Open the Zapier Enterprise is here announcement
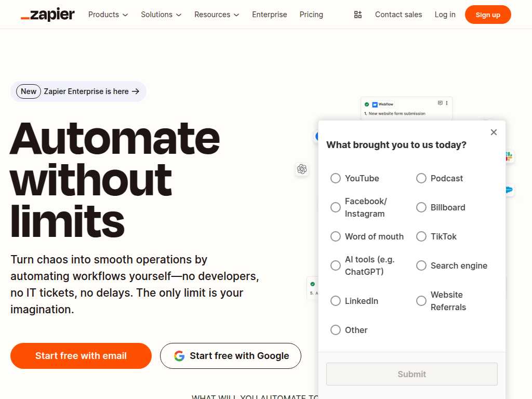 click(78, 91)
